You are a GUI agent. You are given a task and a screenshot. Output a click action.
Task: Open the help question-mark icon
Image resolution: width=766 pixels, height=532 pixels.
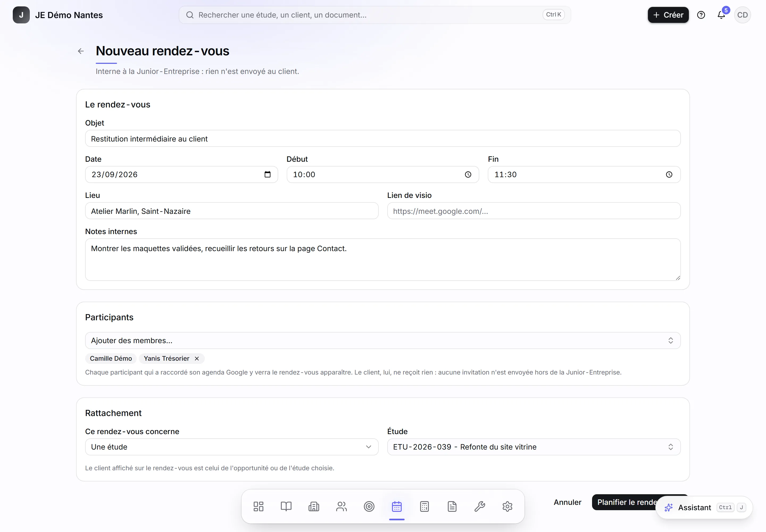point(701,15)
